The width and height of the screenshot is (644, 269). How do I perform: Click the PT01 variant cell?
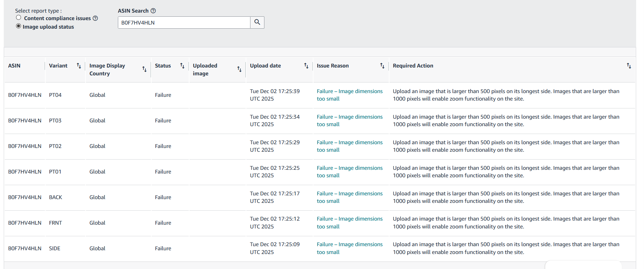coord(55,172)
